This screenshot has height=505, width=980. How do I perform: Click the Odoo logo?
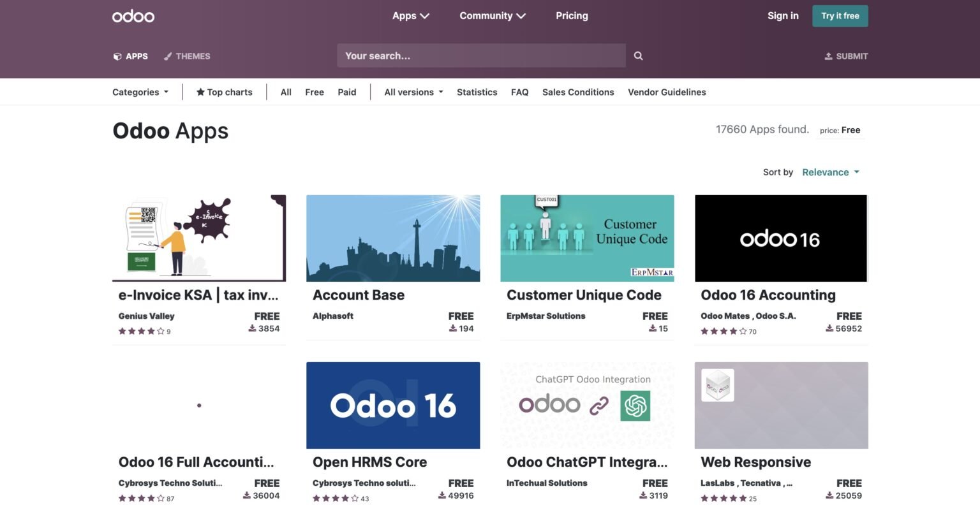(x=133, y=15)
